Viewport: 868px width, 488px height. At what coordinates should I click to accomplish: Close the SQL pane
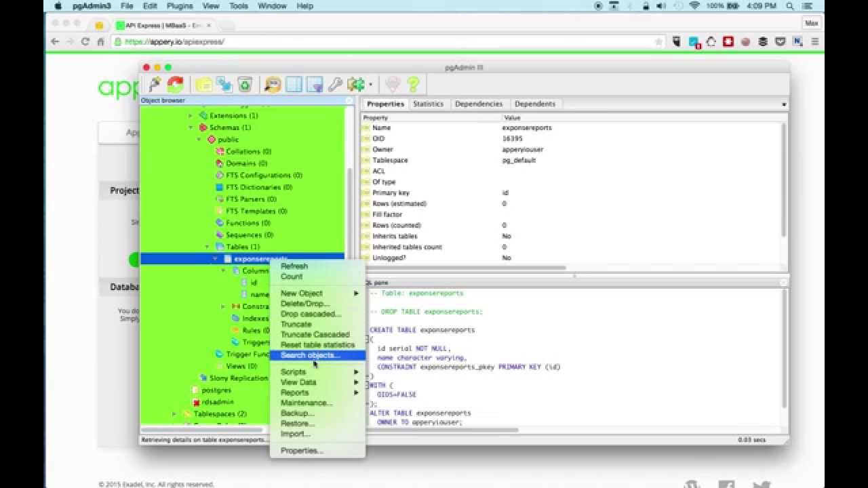tap(783, 283)
